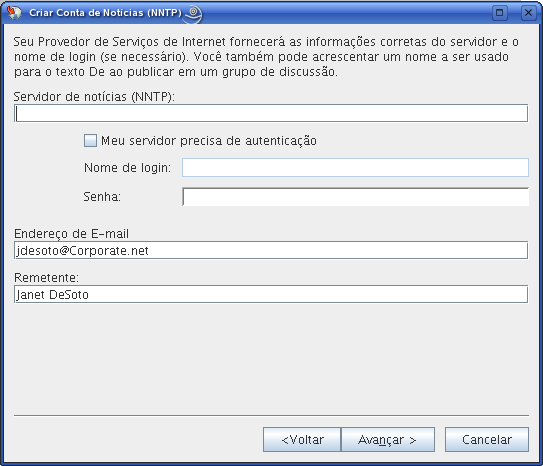The width and height of the screenshot is (543, 466).
Task: Click the Endereço de E-mail label
Action: (71, 234)
